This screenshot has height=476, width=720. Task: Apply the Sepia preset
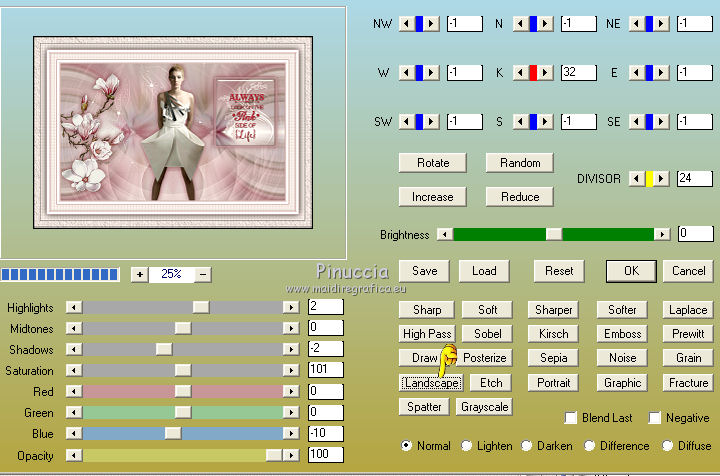pos(553,358)
